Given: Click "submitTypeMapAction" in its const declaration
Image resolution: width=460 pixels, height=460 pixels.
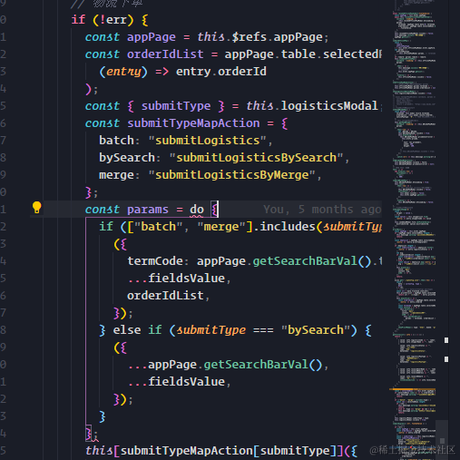Looking at the screenshot, I should 193,123.
